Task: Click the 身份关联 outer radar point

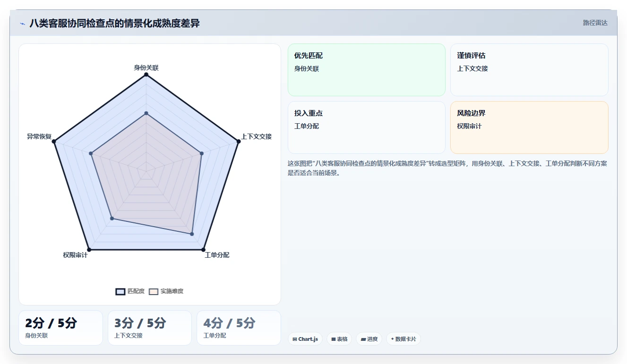Action: (x=146, y=75)
